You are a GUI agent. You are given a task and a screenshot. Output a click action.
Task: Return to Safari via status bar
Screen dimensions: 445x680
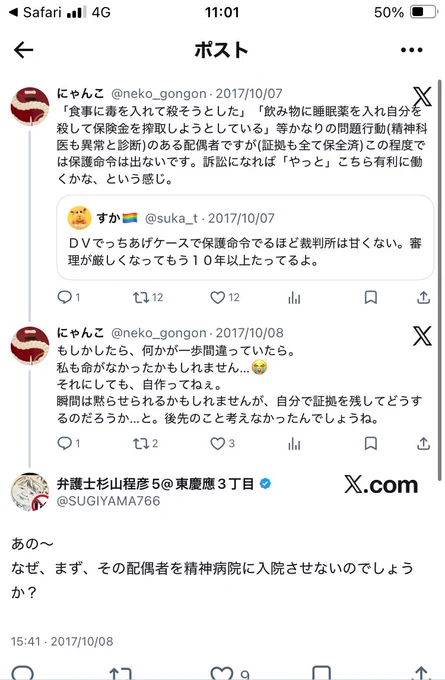(x=36, y=12)
